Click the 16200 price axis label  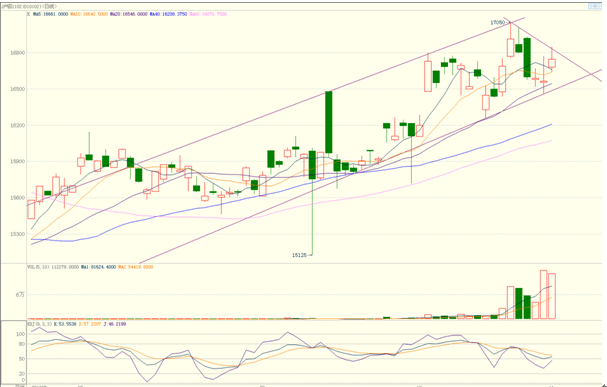pyautogui.click(x=17, y=125)
